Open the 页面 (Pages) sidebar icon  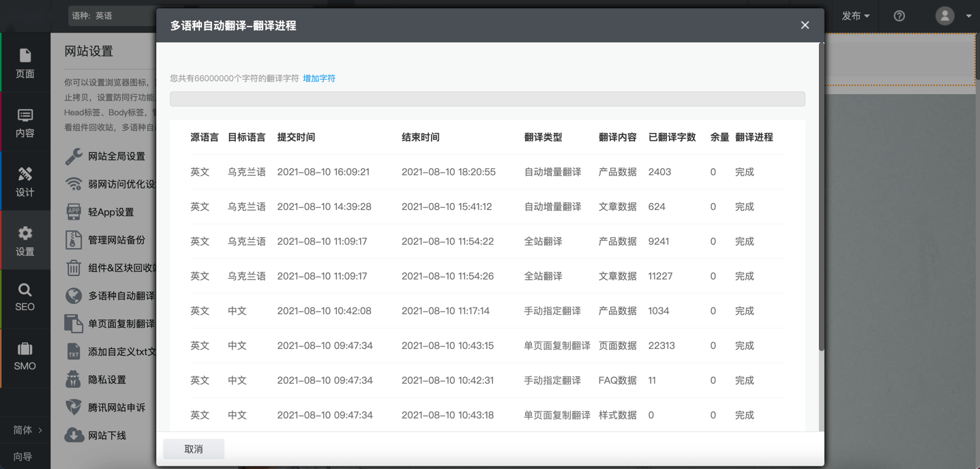[25, 63]
